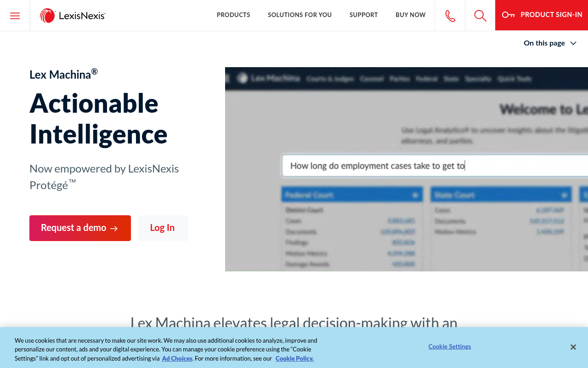Open the Cookie Policy link
Viewport: 588px width, 368px height.
(294, 358)
